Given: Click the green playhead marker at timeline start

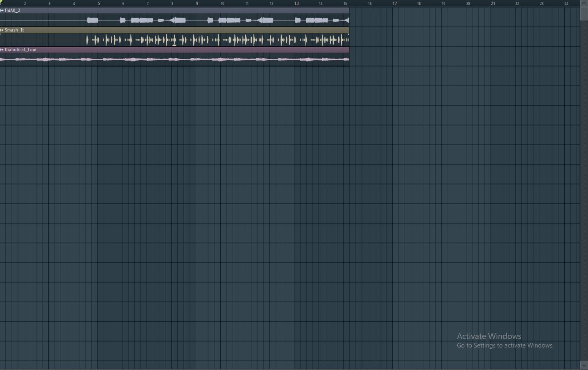Looking at the screenshot, I should pyautogui.click(x=1, y=2).
